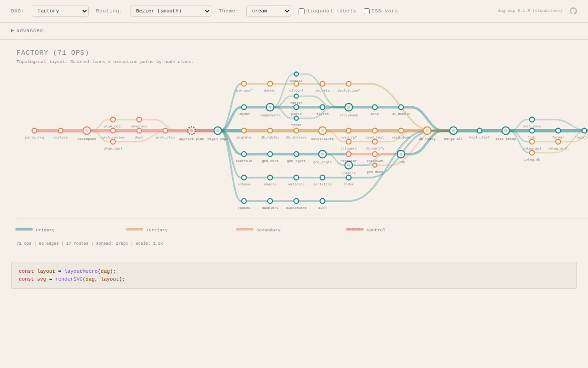Click the Secondary legend line swatch
The width and height of the screenshot is (588, 368).
click(245, 229)
